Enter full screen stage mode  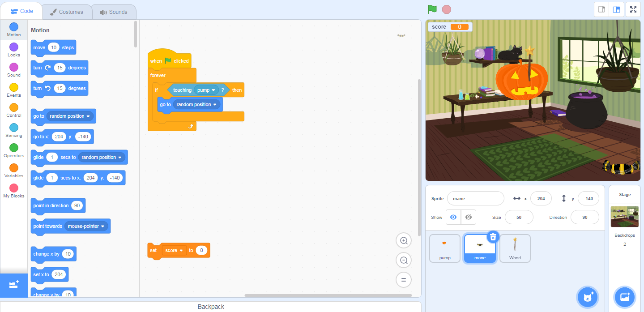[633, 9]
